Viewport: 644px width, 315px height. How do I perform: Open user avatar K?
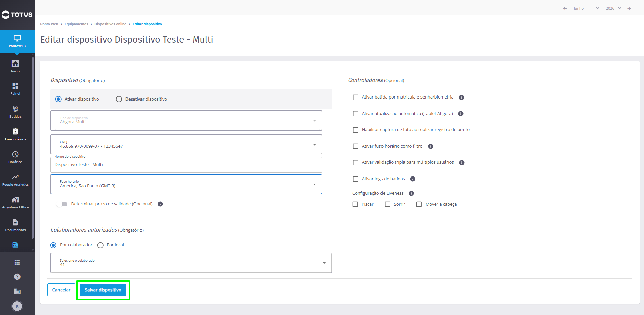17,306
